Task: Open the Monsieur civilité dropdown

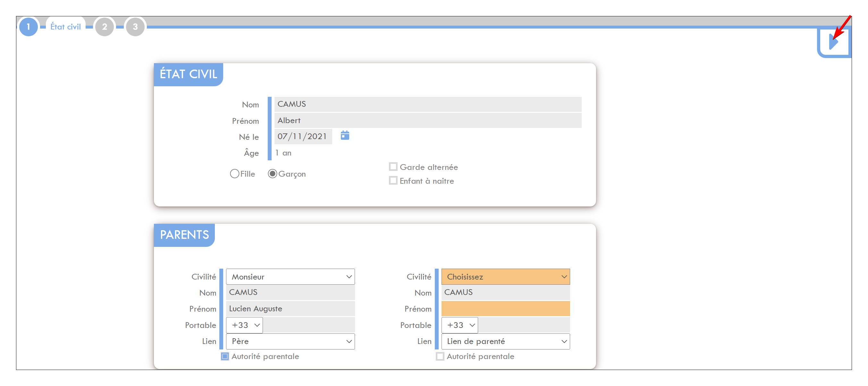Action: [290, 277]
